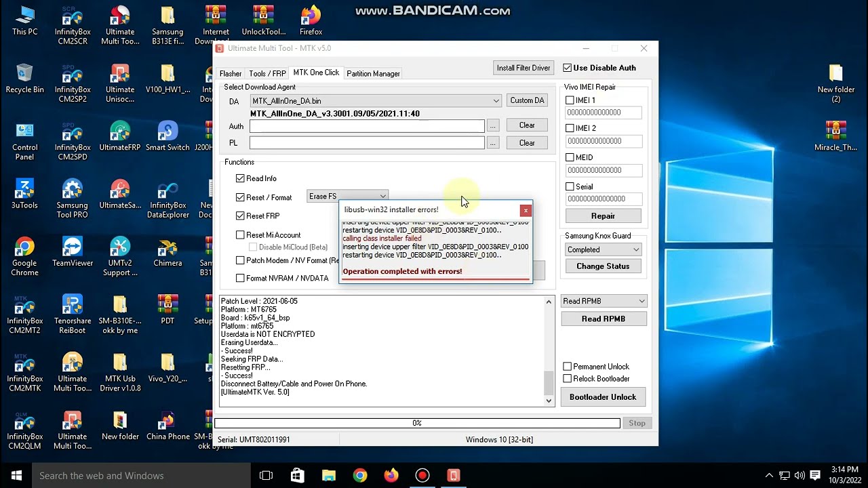
Task: Close libusb-win32 installer errors dialog
Action: (526, 211)
